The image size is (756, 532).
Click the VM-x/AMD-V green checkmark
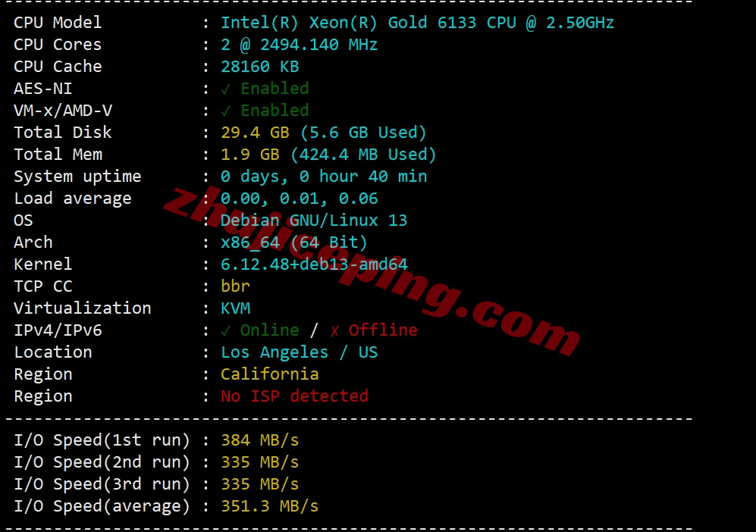[226, 111]
